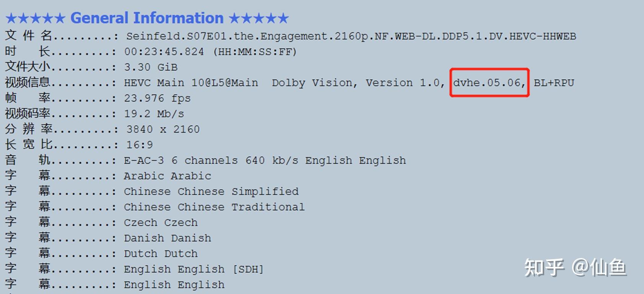644x294 pixels.
Task: Click the E-AC-3 audio track line
Action: pos(265,161)
